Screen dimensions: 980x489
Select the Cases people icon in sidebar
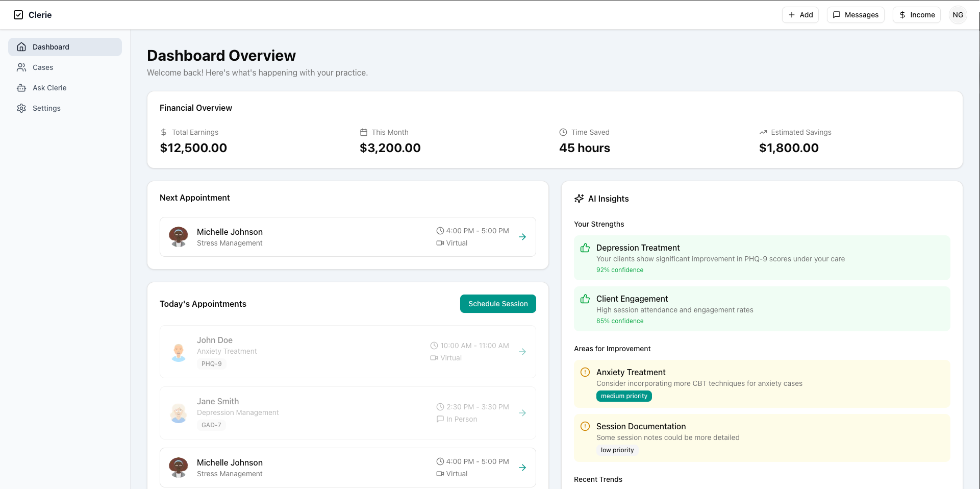(21, 67)
